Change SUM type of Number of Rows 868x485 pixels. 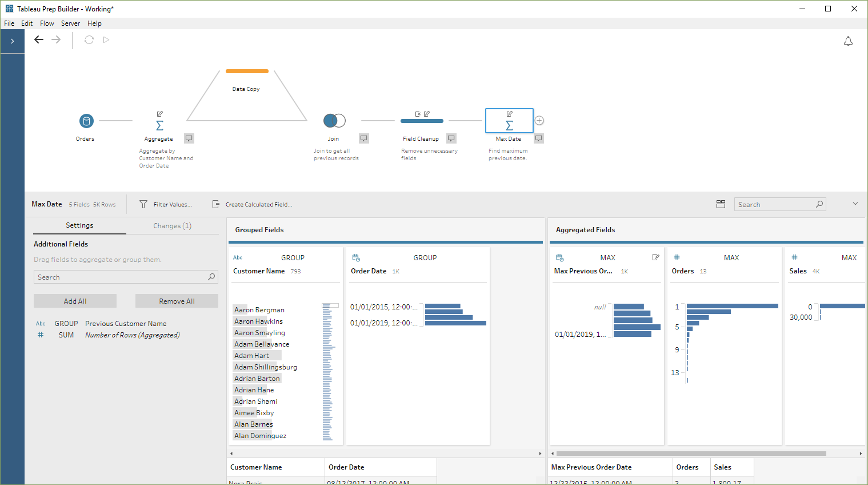(x=66, y=335)
